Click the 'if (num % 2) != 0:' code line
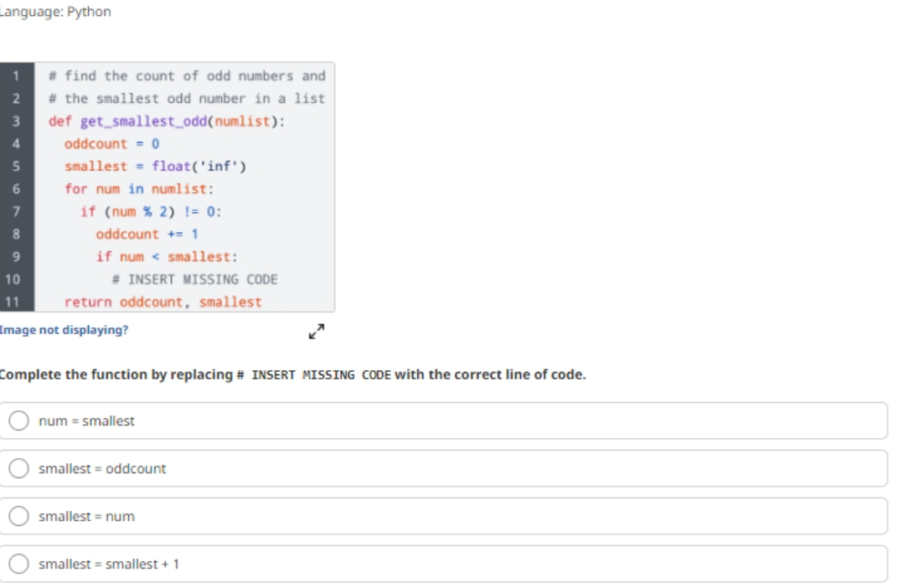 151,211
